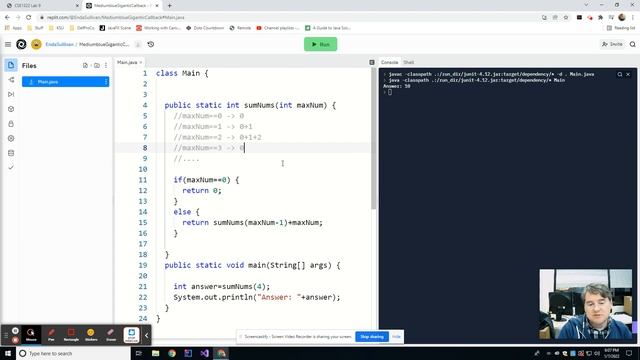Open the Dote Countdown bookmark
640x360 pixels.
205,28
